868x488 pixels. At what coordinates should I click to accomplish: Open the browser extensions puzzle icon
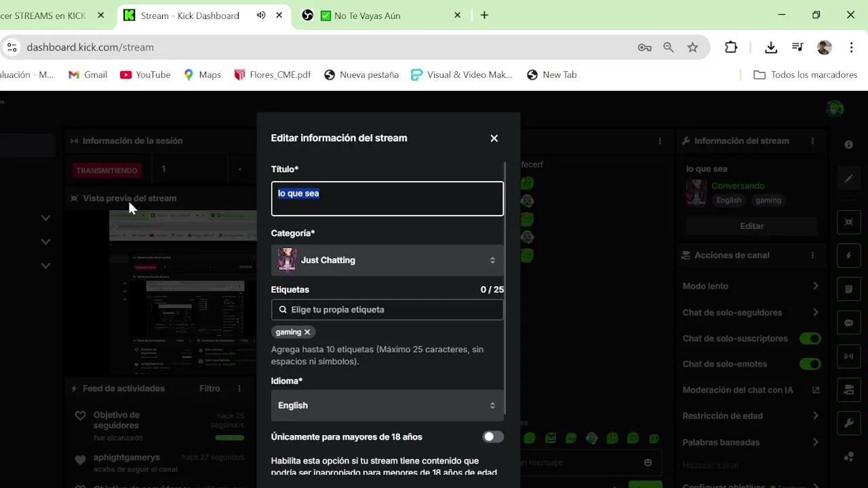(x=731, y=47)
